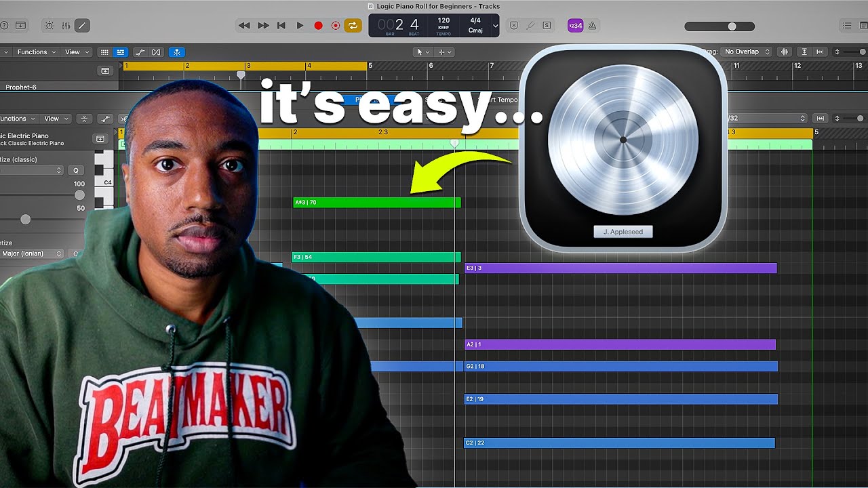868x488 pixels.
Task: Open the command-click tool menu
Action: (x=445, y=52)
